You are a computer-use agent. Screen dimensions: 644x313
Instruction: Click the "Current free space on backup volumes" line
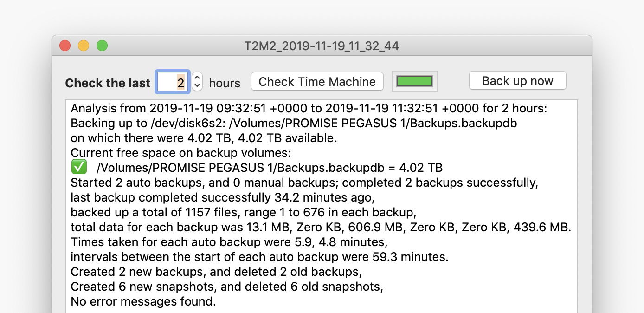180,153
